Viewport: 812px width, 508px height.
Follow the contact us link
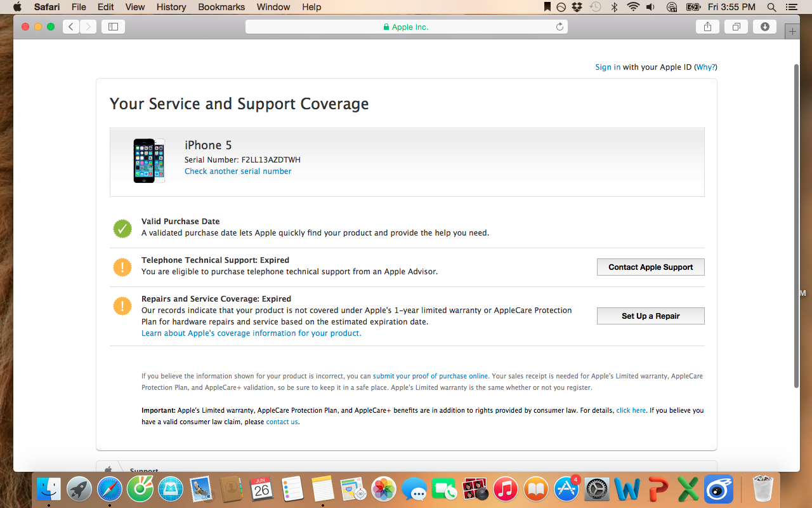click(282, 422)
